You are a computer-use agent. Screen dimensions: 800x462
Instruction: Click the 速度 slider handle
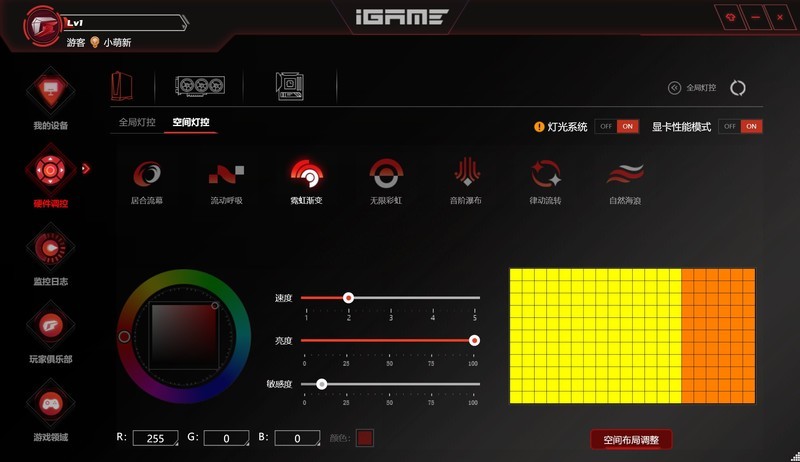click(348, 298)
